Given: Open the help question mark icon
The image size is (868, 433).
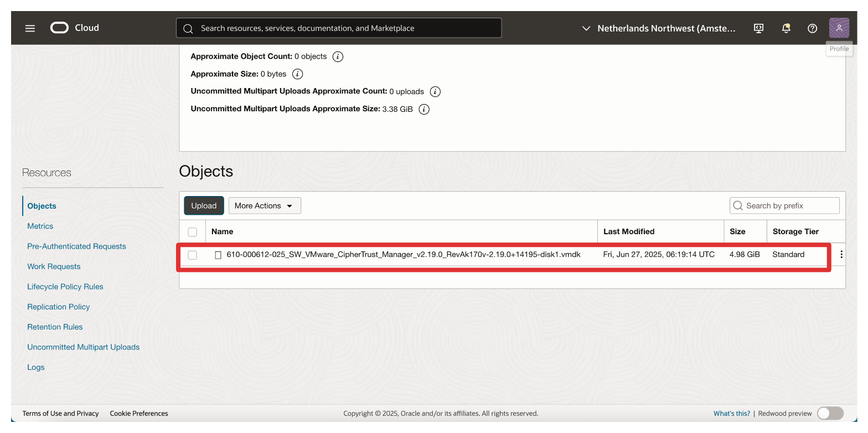Looking at the screenshot, I should tap(812, 28).
